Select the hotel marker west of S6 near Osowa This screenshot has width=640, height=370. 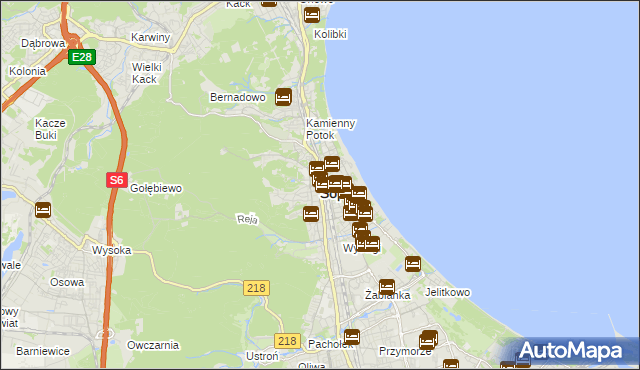click(x=43, y=210)
